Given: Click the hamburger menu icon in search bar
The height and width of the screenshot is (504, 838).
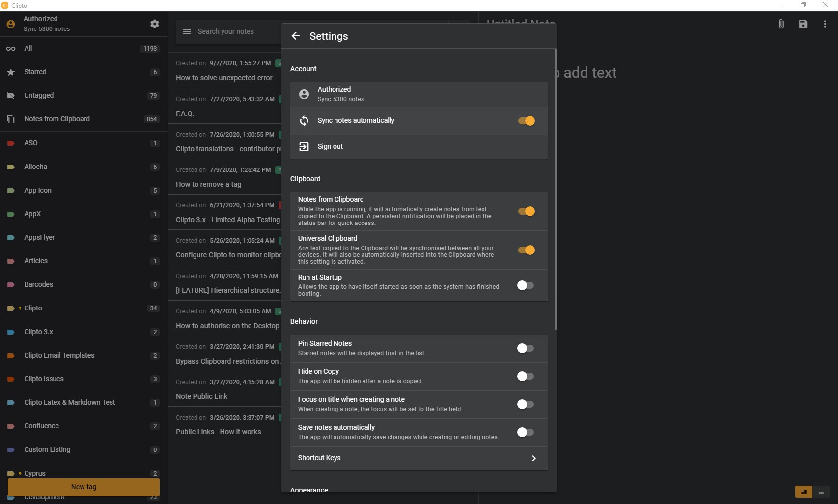Looking at the screenshot, I should 187,31.
